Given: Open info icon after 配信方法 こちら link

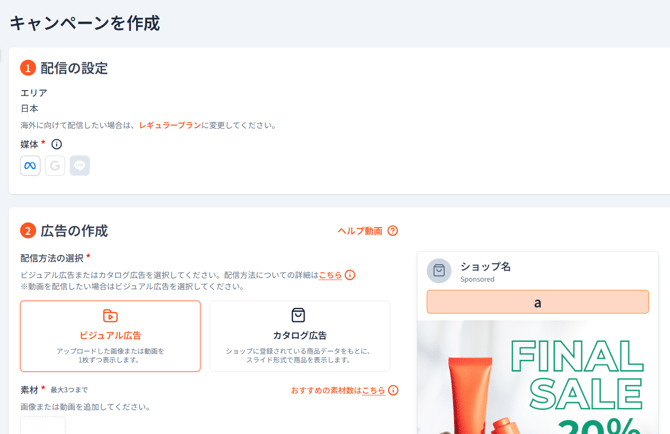Looking at the screenshot, I should (350, 275).
